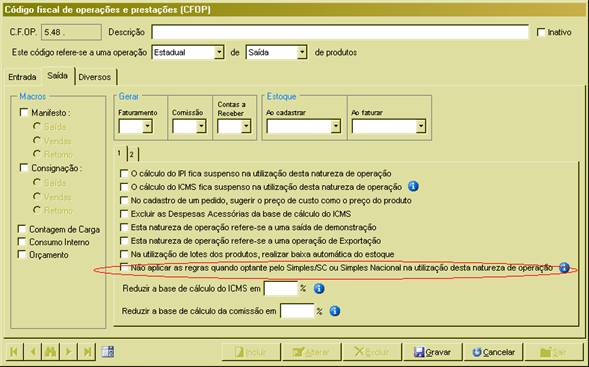
Task: Toggle the Inativo checkbox
Action: click(x=541, y=32)
